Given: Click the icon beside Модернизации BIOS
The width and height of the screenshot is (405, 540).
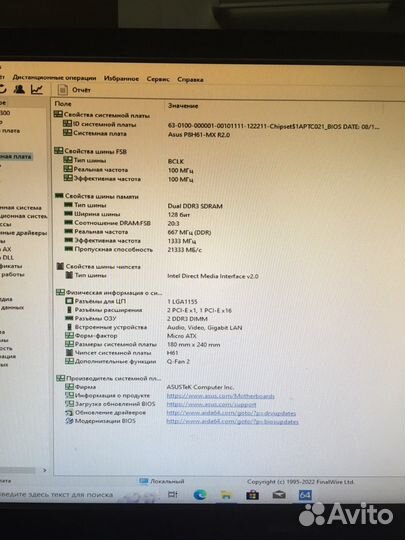Looking at the screenshot, I should point(69,421).
